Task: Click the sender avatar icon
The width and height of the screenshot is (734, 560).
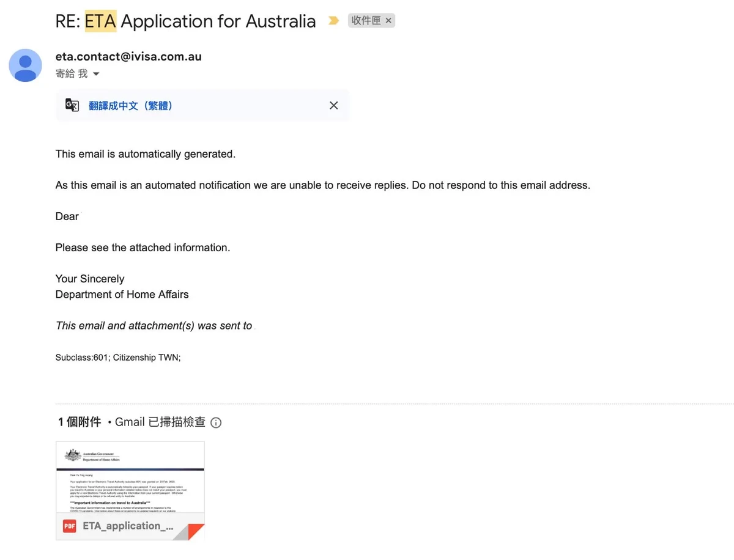Action: pyautogui.click(x=26, y=65)
